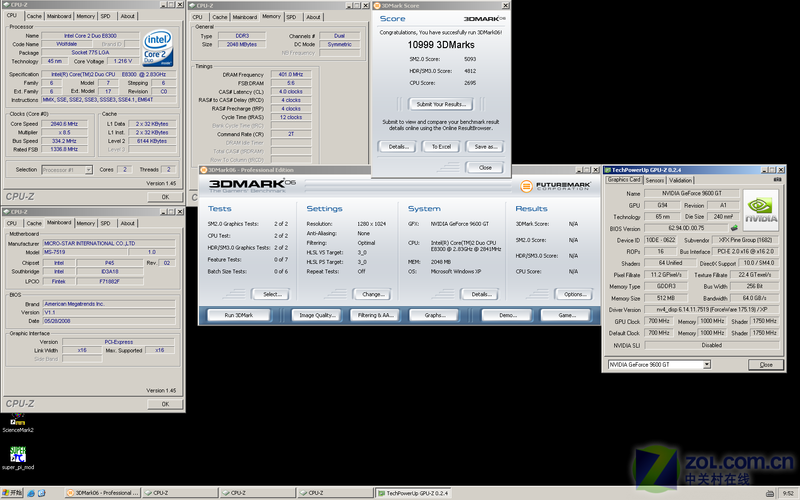Expand the Processor #1 selection dropdown
This screenshot has height=500, width=800.
(x=88, y=169)
